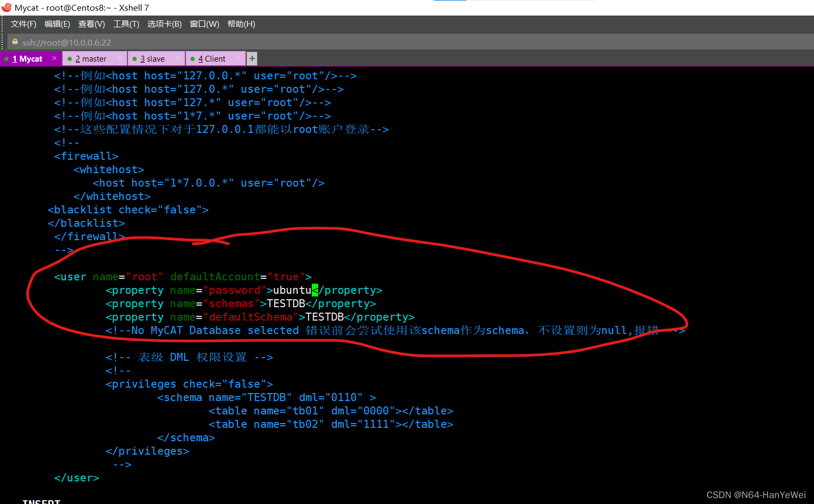Click green status dot on master tab
This screenshot has height=504, width=814.
(x=70, y=59)
